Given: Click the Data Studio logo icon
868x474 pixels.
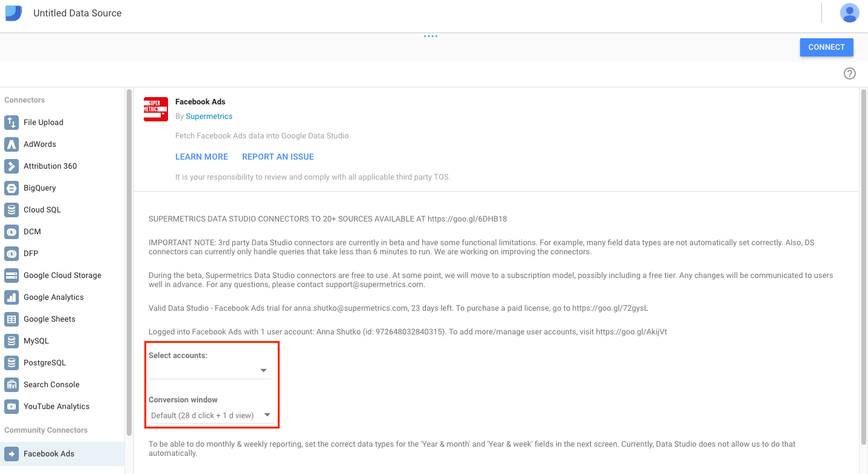Looking at the screenshot, I should tap(13, 13).
